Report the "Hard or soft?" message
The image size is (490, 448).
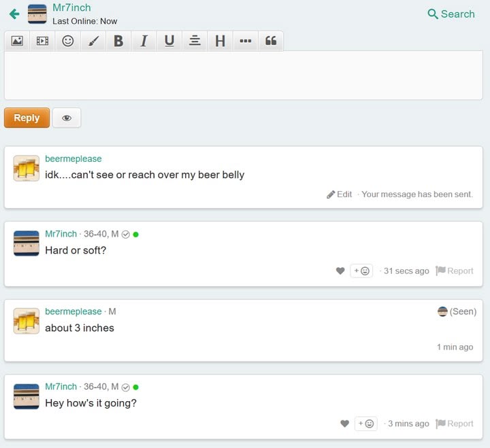[454, 271]
